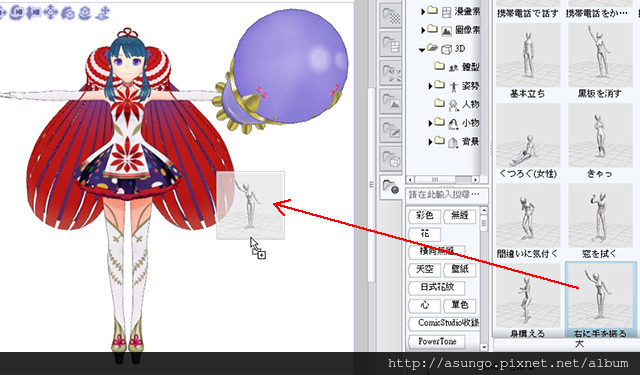Select the horizontal rotate object manipulator icon
This screenshot has width=640, height=375.
(x=85, y=13)
